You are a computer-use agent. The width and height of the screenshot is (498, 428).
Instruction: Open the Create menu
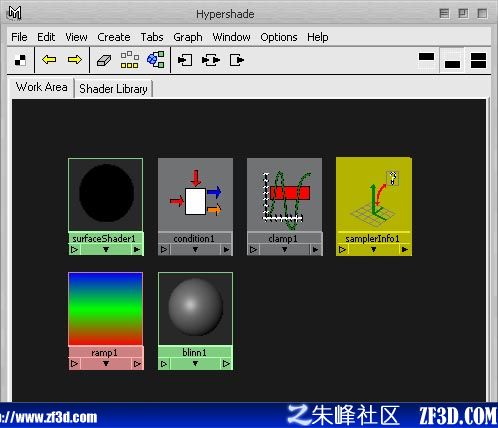point(114,37)
